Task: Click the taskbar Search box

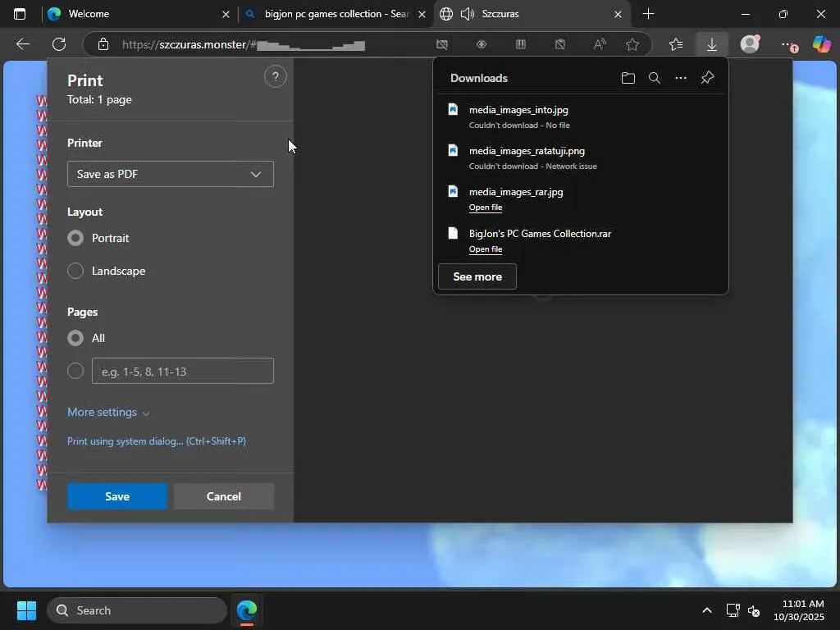Action: [x=137, y=610]
